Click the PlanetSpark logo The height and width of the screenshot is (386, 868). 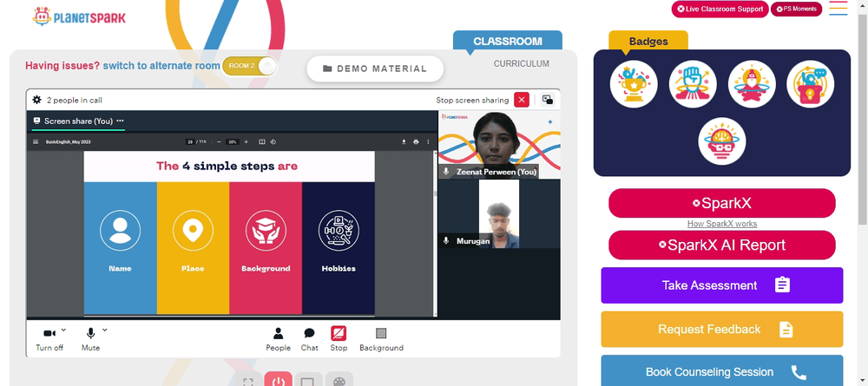coord(79,16)
